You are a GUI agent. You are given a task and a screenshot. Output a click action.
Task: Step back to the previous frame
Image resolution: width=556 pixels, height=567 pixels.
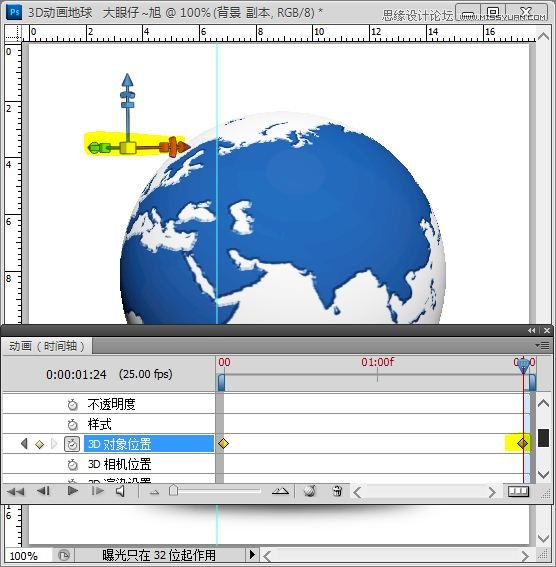coord(43,491)
